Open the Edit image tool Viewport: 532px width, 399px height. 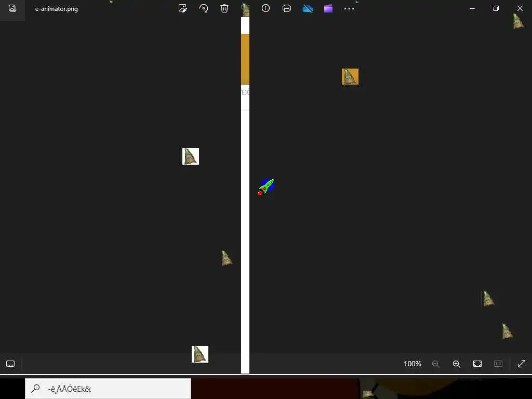coord(182,8)
